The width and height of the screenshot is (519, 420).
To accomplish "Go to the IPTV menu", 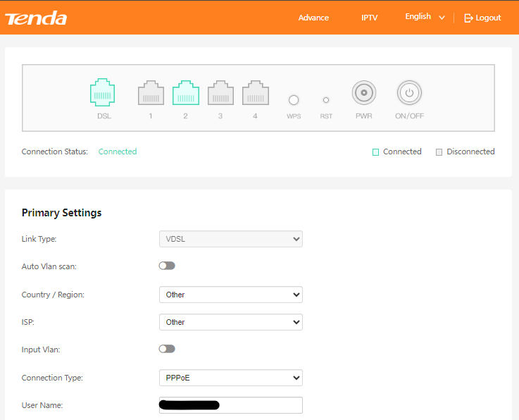I will (369, 18).
